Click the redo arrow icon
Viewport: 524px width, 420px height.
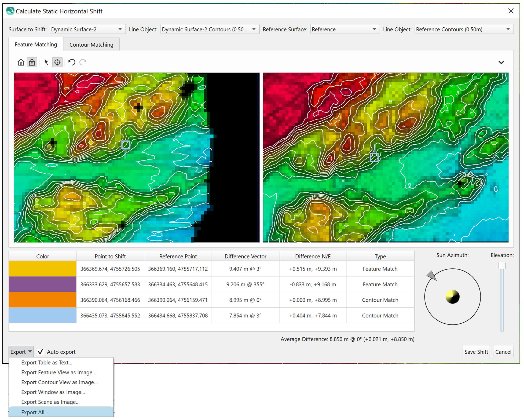pyautogui.click(x=83, y=62)
